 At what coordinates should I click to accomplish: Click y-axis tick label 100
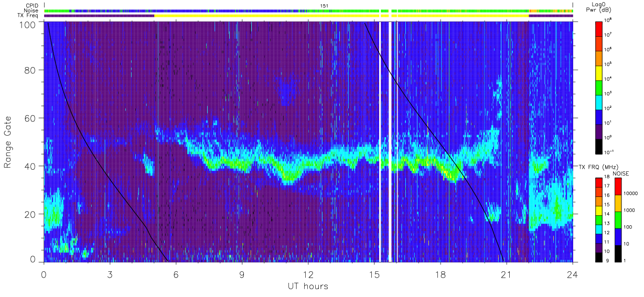(x=27, y=24)
